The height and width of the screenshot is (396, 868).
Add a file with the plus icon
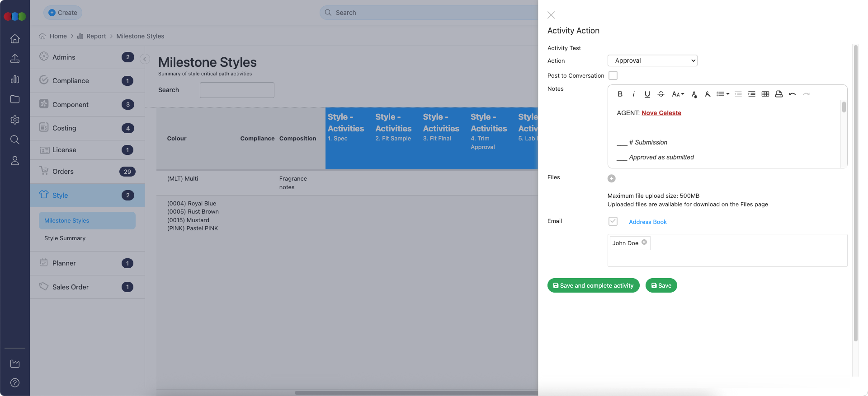pyautogui.click(x=611, y=178)
